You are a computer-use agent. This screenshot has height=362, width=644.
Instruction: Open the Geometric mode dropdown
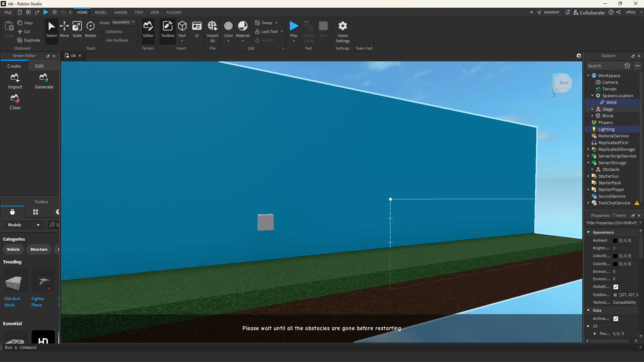[123, 22]
